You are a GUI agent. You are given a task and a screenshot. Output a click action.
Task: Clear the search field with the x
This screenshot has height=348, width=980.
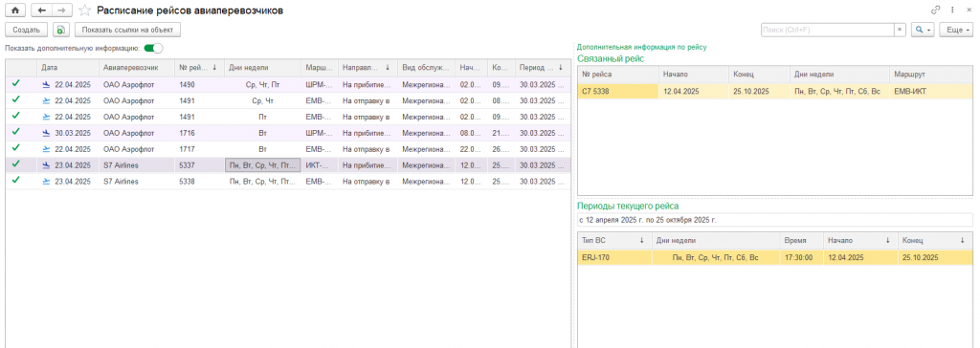tap(900, 30)
